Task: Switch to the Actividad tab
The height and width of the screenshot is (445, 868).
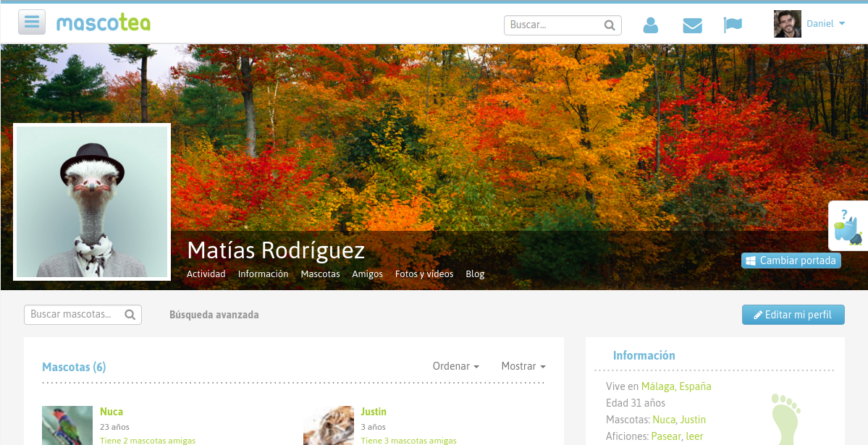Action: coord(206,274)
